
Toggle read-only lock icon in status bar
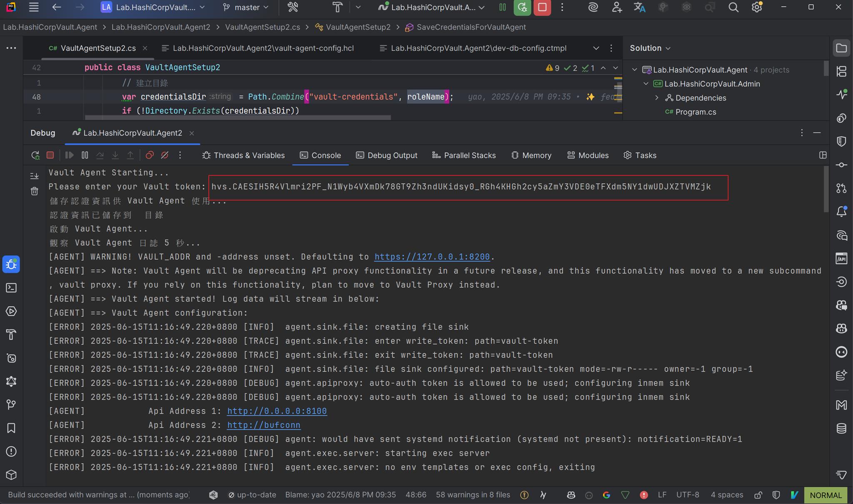tap(758, 495)
